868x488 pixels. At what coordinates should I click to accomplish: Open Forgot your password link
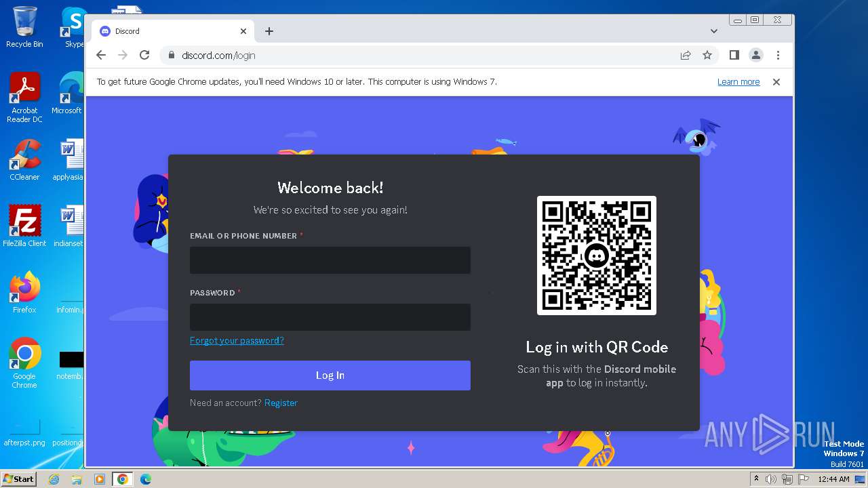pyautogui.click(x=237, y=340)
